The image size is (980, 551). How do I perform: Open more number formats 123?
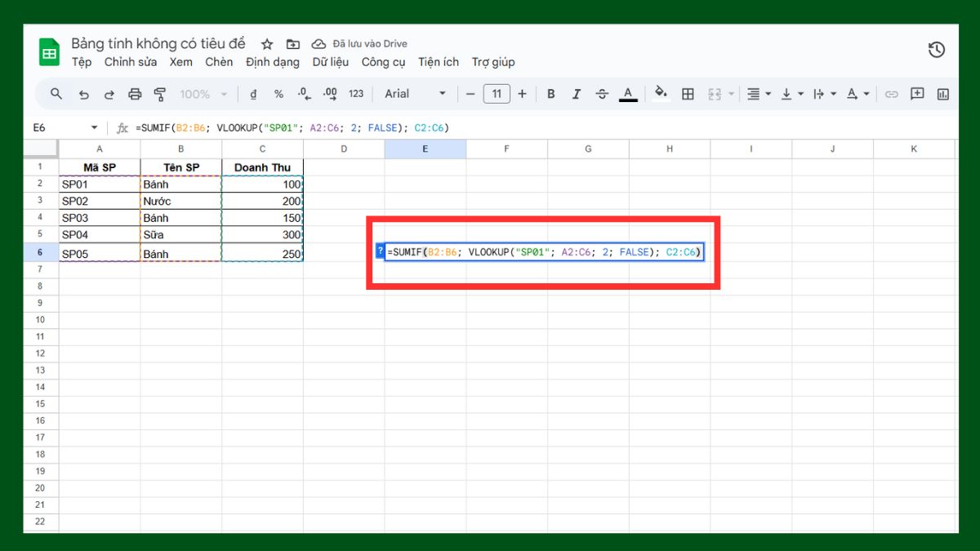click(x=356, y=94)
